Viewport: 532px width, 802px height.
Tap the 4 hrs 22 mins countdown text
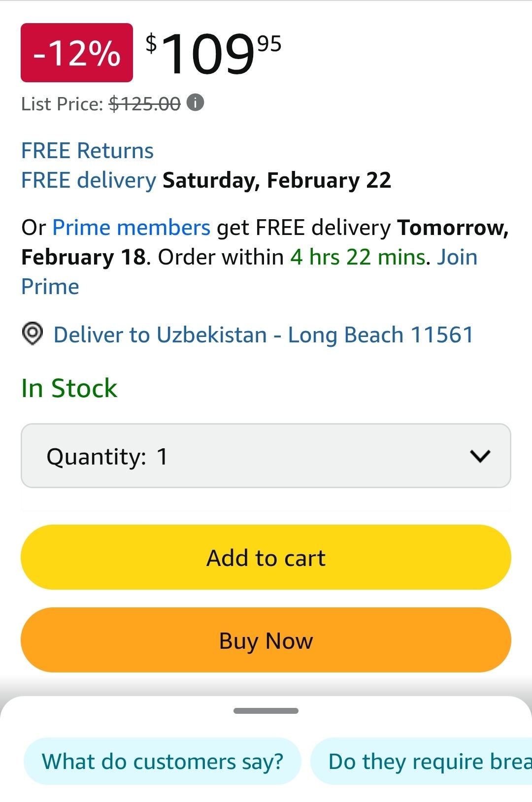click(358, 257)
